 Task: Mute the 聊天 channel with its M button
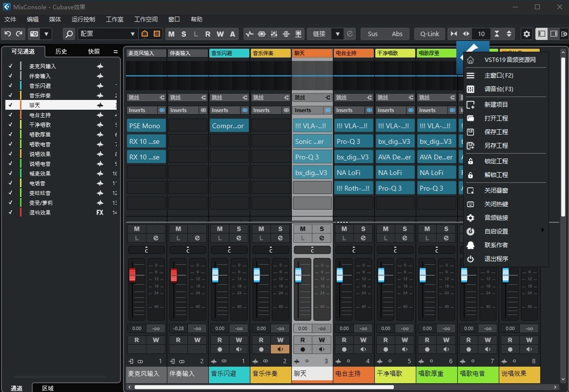coord(303,229)
